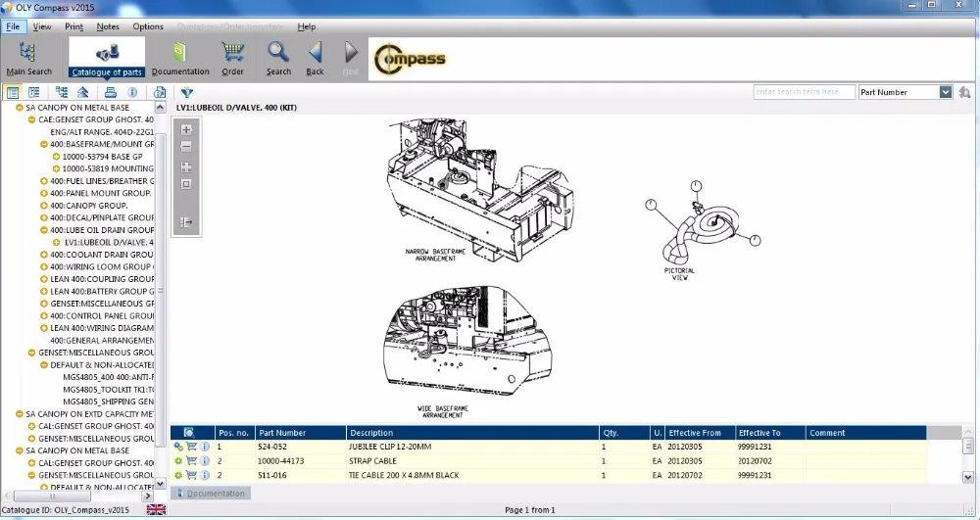Open the Main Search view
Viewport: 980px width, 520px height.
pos(28,58)
